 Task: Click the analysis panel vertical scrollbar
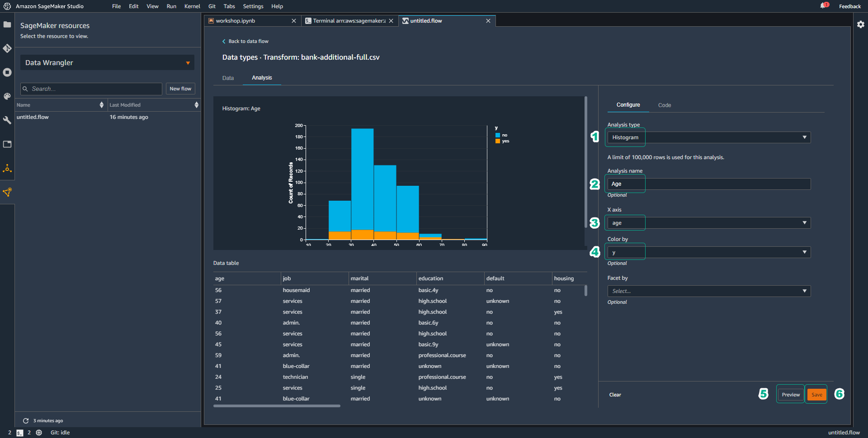(586, 163)
